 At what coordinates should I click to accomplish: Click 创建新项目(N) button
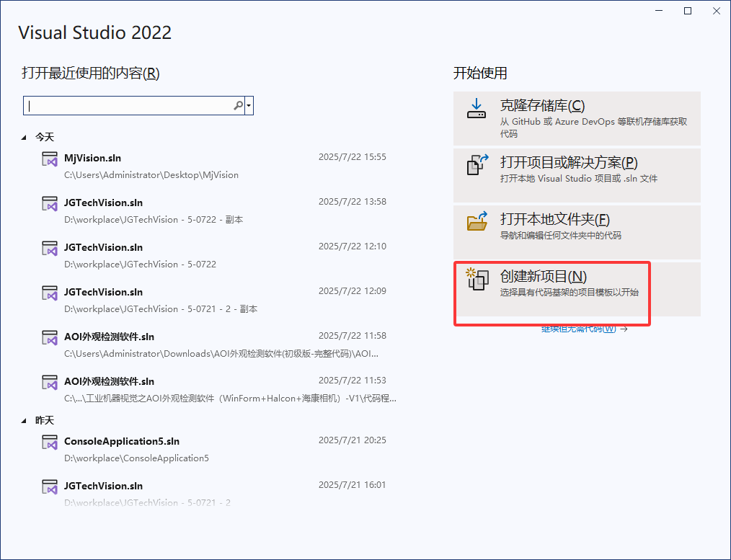pyautogui.click(x=577, y=289)
